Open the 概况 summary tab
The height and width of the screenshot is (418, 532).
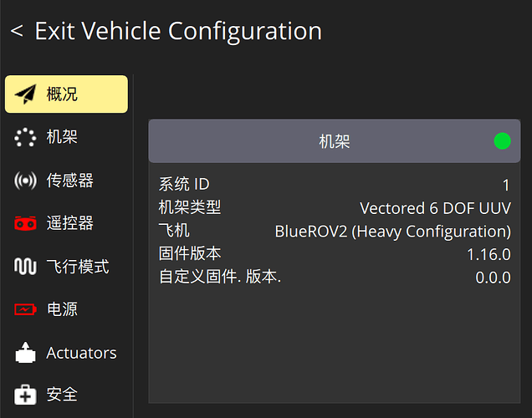point(63,94)
